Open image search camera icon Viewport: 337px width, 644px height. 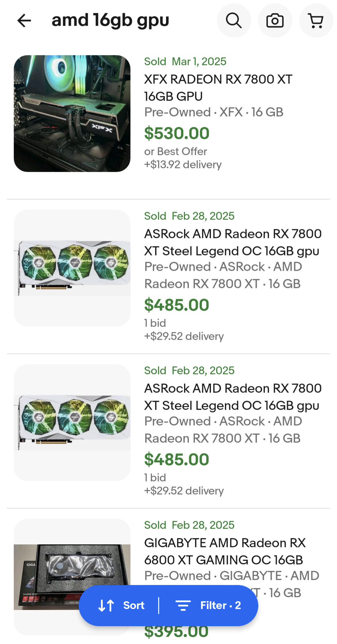(275, 21)
